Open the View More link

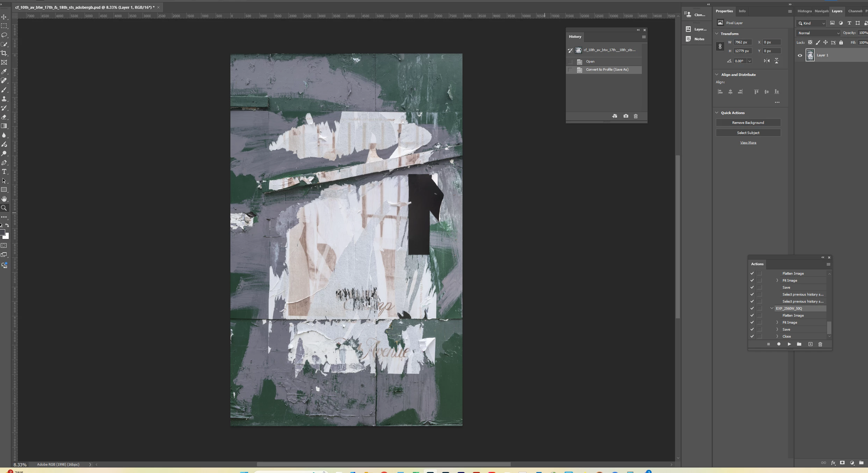pyautogui.click(x=748, y=143)
